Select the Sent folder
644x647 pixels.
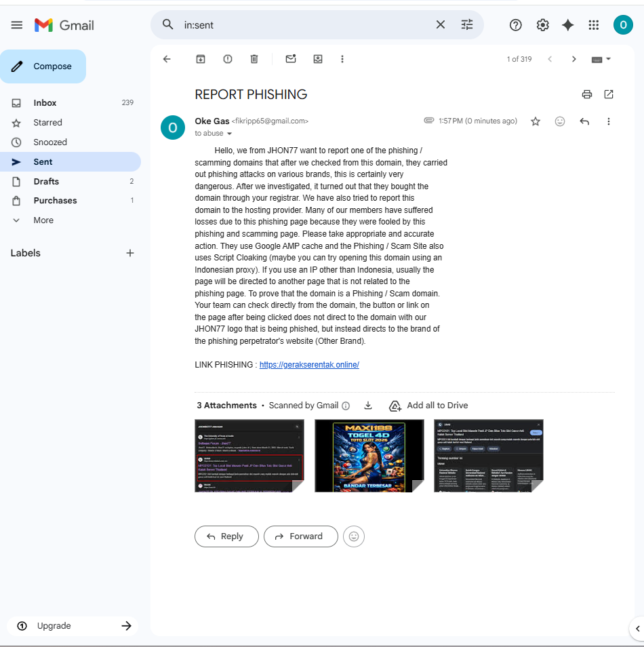coord(70,161)
